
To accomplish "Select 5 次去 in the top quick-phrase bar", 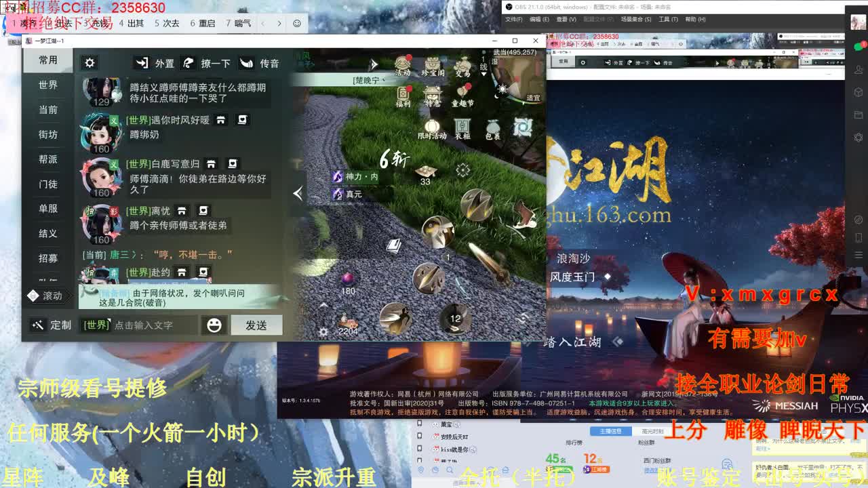I will click(x=167, y=23).
